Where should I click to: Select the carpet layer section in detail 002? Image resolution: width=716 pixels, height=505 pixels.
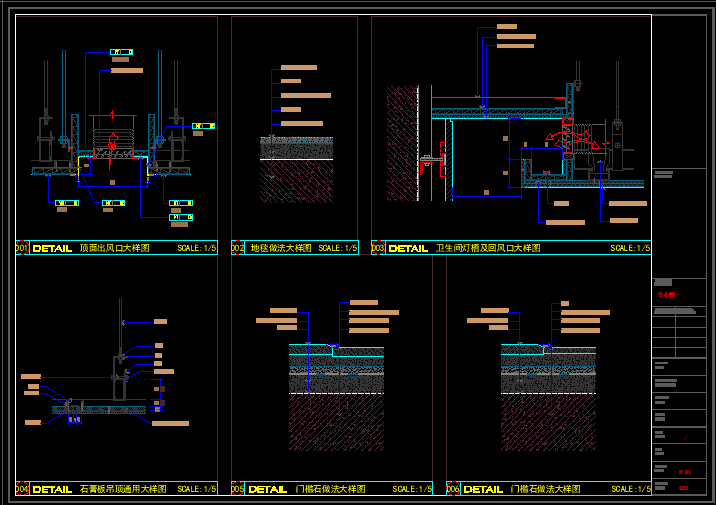tap(296, 147)
